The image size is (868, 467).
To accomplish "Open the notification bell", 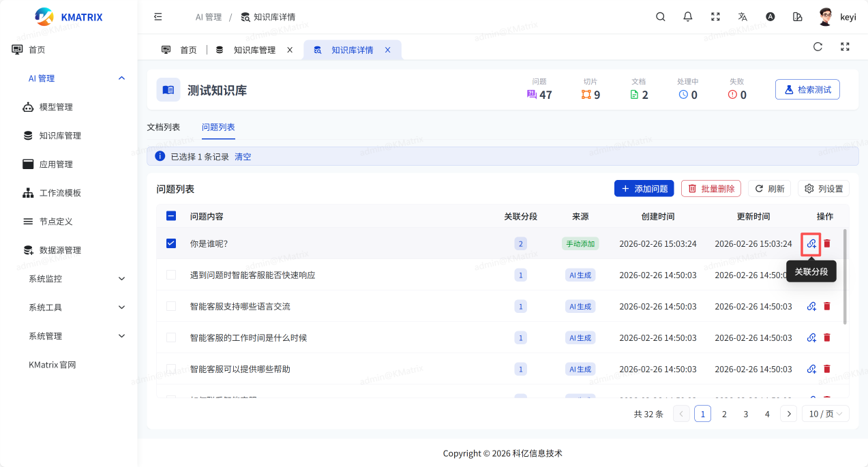I will pos(688,17).
